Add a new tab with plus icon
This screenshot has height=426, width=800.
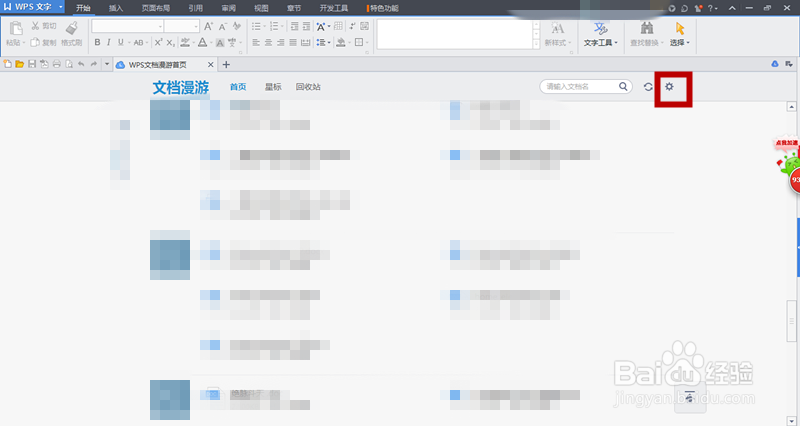(226, 65)
